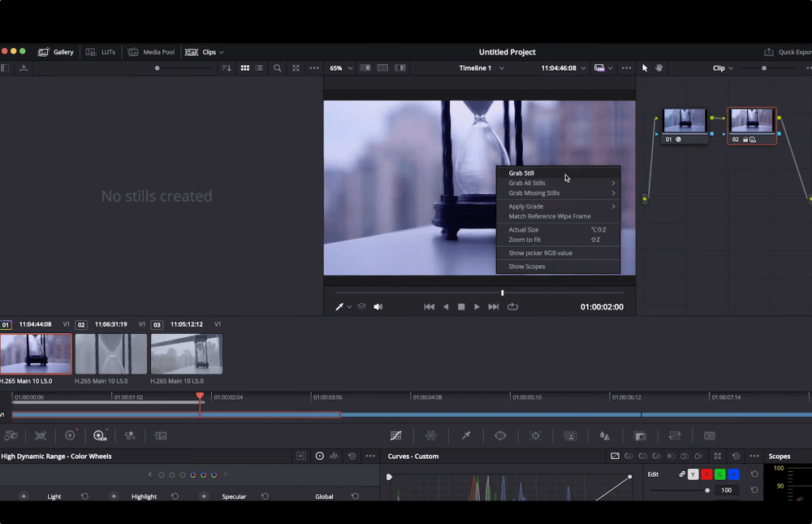Open the Key palette

(x=640, y=436)
